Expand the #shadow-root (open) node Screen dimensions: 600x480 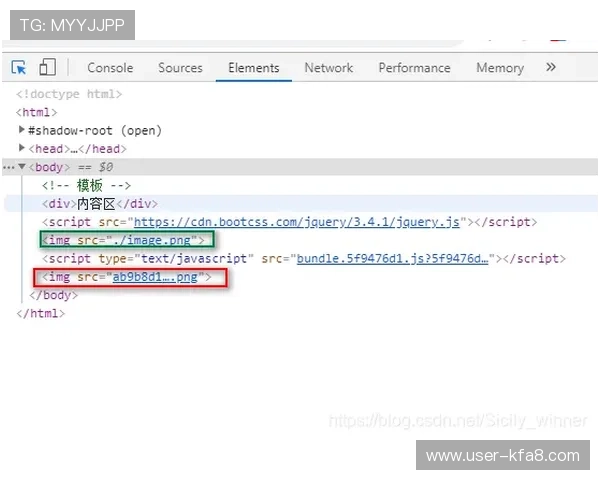tap(22, 131)
